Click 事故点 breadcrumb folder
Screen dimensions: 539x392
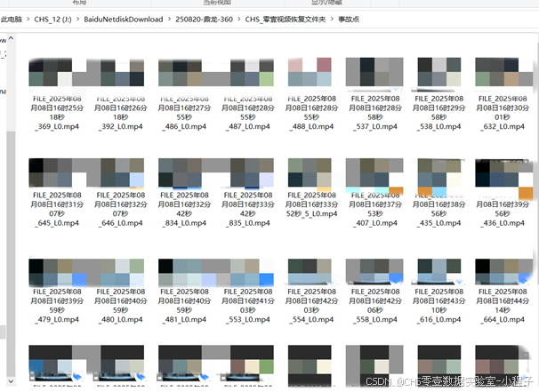349,20
